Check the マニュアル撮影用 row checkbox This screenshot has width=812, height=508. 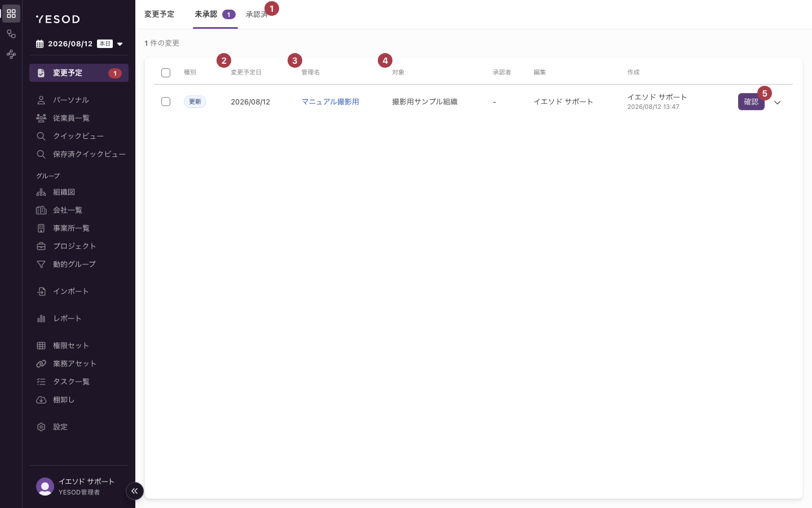(166, 102)
